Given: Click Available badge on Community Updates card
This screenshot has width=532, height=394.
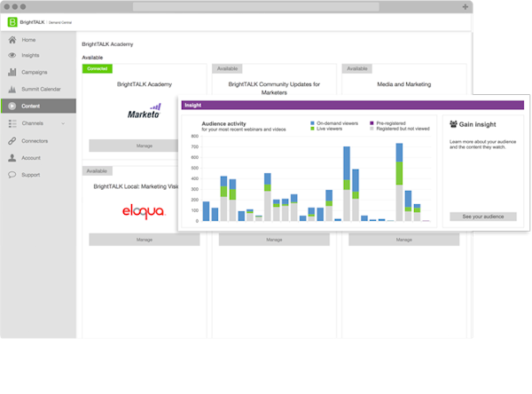Looking at the screenshot, I should pos(227,68).
